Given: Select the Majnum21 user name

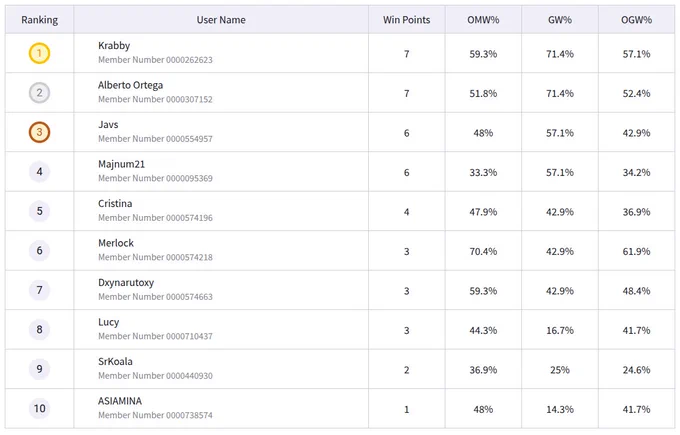Looking at the screenshot, I should [121, 164].
